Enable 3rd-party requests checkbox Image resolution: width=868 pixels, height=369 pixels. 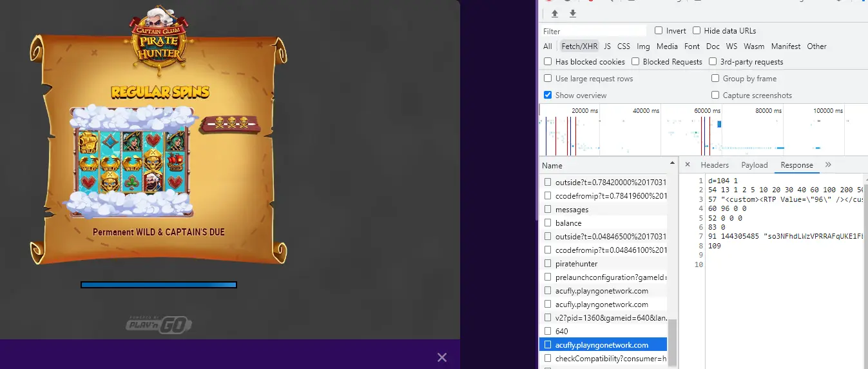click(713, 61)
